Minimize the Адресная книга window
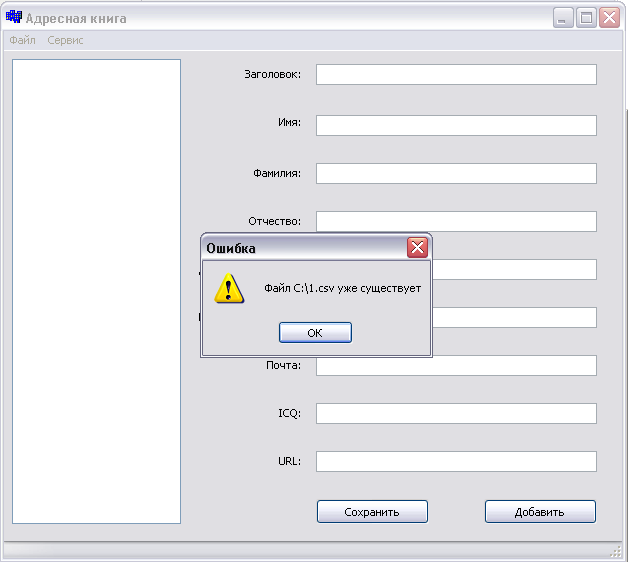This screenshot has height=562, width=628. pos(563,18)
